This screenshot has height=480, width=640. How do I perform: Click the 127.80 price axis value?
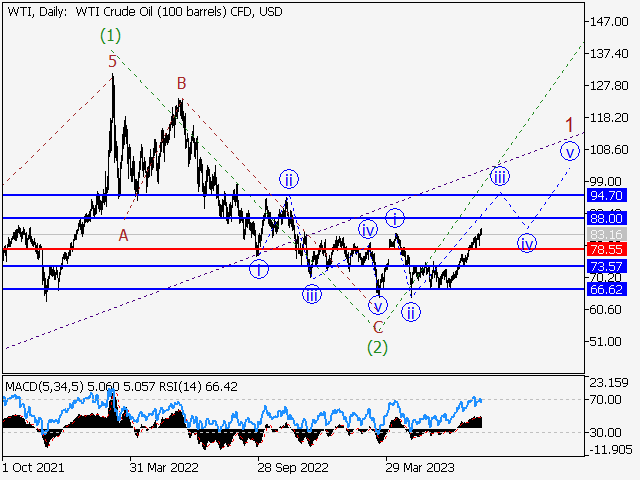click(x=609, y=86)
